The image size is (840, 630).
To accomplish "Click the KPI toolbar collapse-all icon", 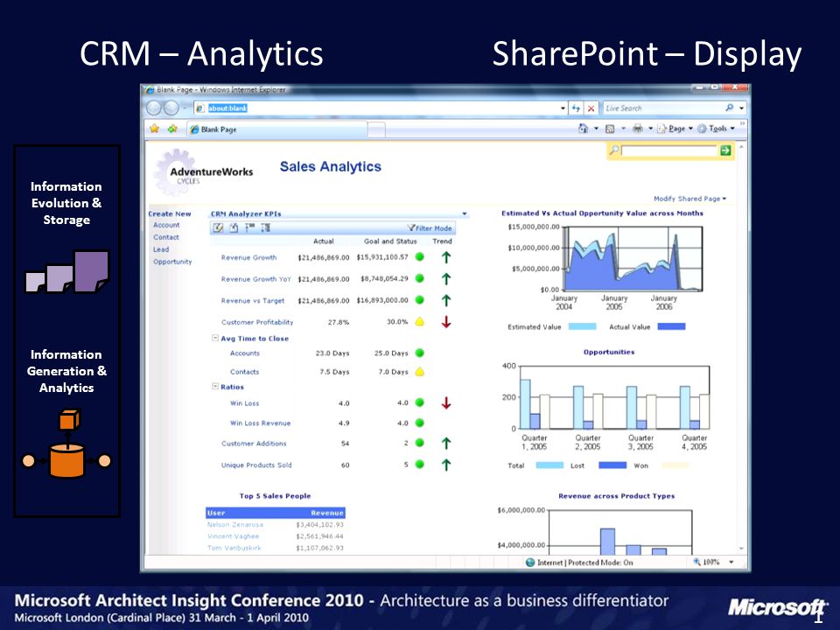I will (x=249, y=227).
